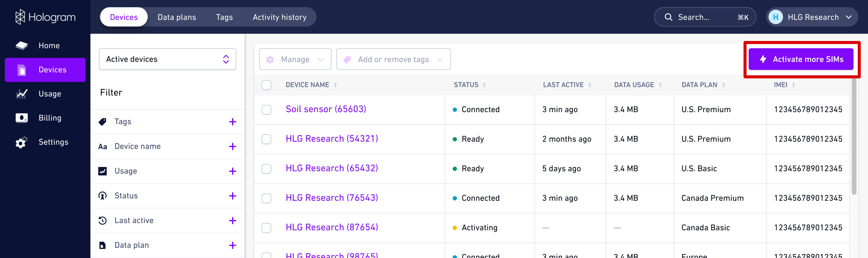Add a Last active filter with plus
This screenshot has width=868, height=258.
(233, 221)
